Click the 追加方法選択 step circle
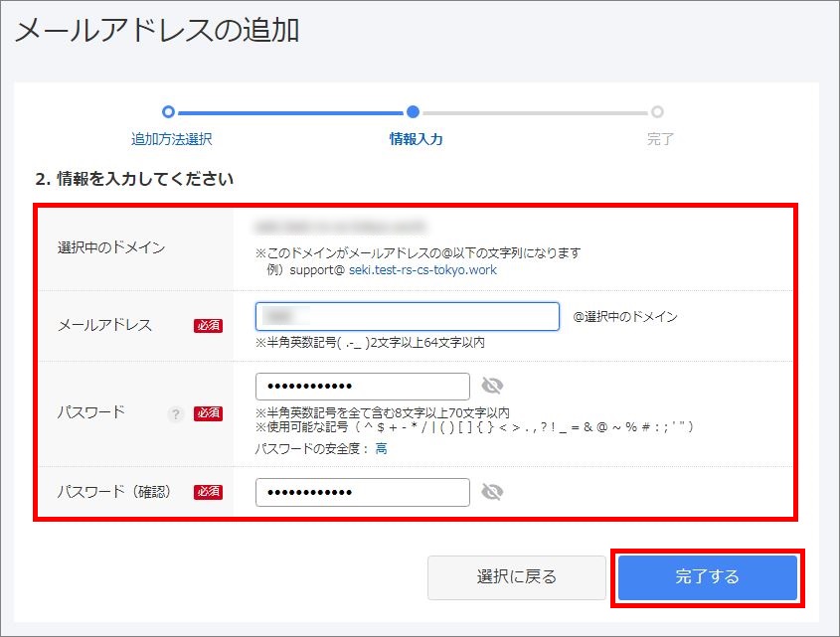The width and height of the screenshot is (840, 637). (x=168, y=112)
